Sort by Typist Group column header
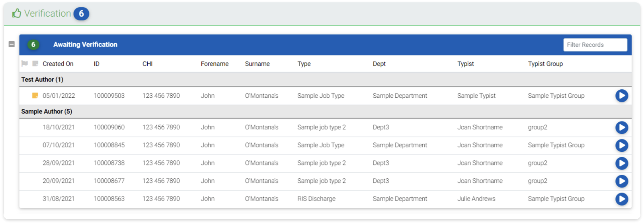The image size is (644, 224). pyautogui.click(x=545, y=64)
